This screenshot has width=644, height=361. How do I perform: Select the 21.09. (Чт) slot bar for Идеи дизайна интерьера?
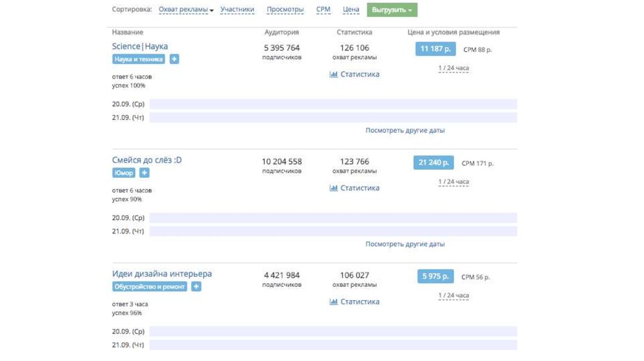[333, 345]
